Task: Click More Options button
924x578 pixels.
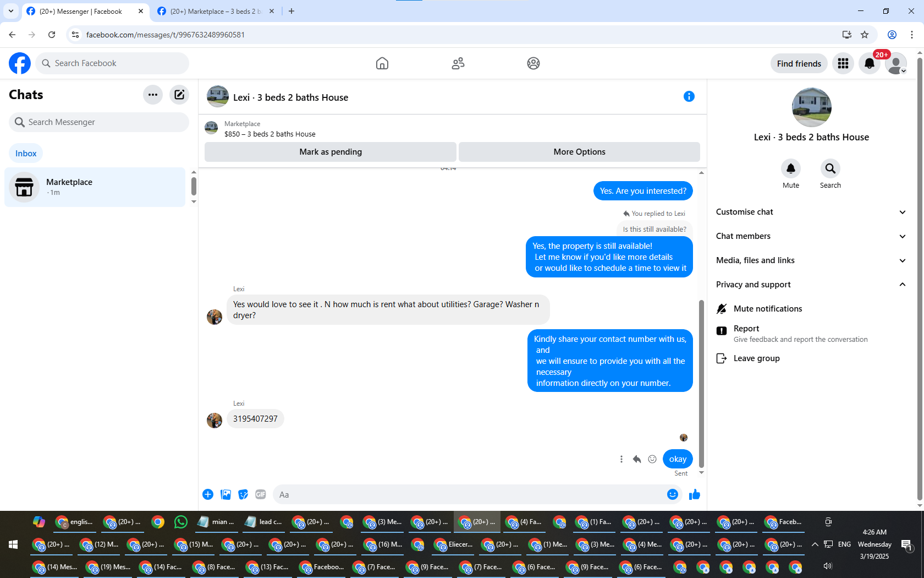Action: pos(579,152)
